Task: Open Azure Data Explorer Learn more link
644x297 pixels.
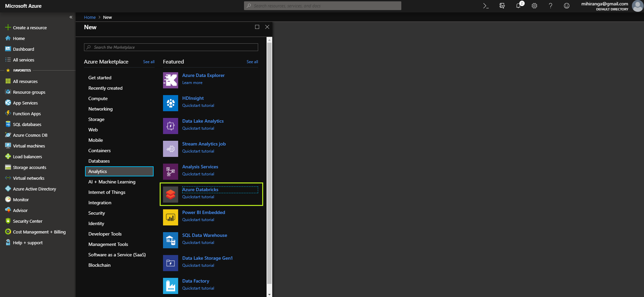Action: (192, 83)
